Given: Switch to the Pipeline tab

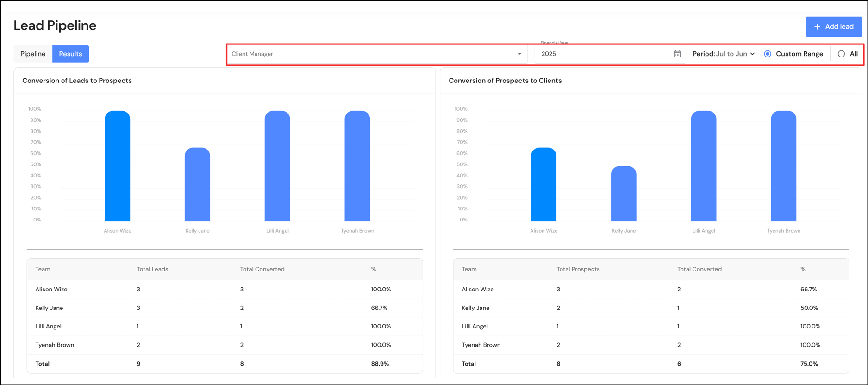Looking at the screenshot, I should tap(33, 54).
